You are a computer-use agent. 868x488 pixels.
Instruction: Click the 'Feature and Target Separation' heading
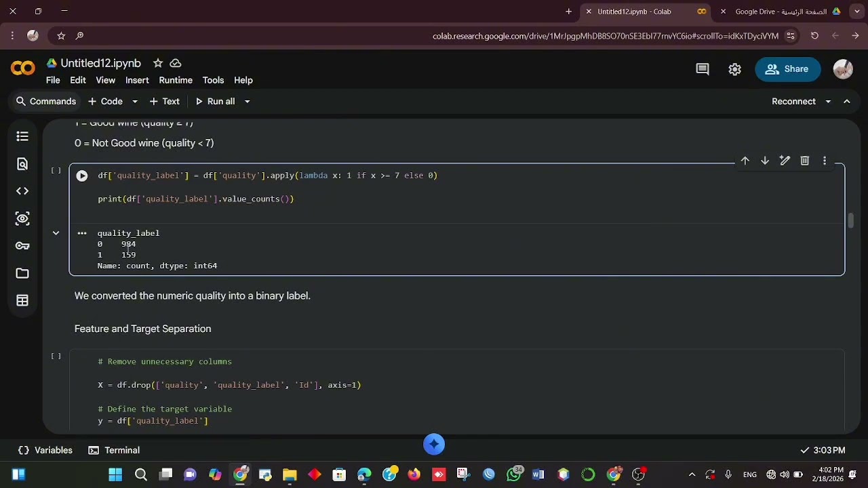point(142,329)
